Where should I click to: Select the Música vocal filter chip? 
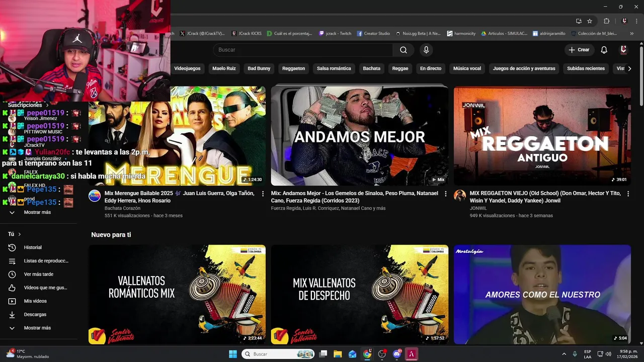(467, 68)
